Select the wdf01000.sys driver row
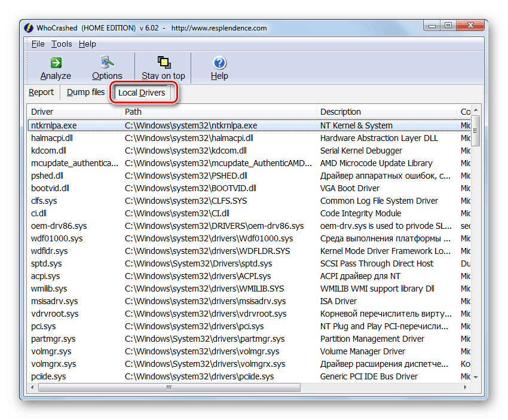 pos(249,238)
